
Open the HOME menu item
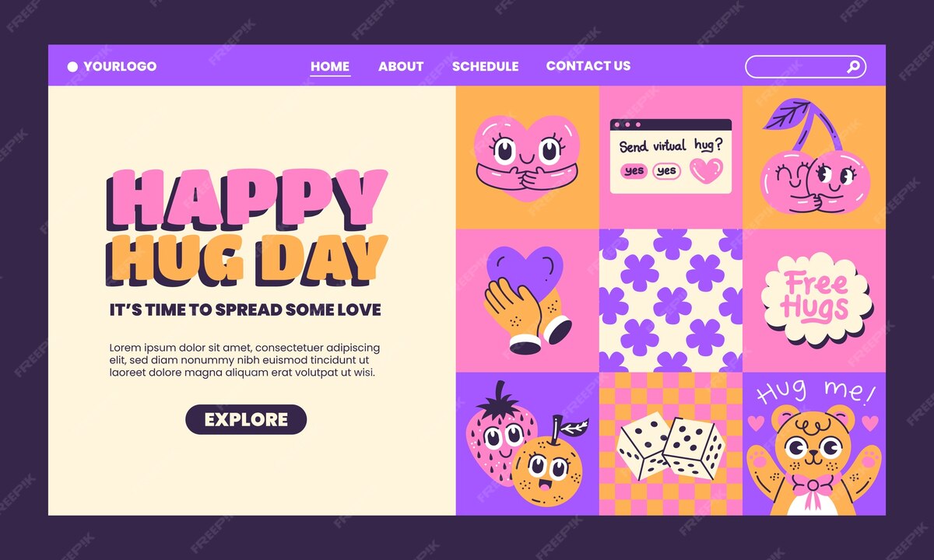330,67
